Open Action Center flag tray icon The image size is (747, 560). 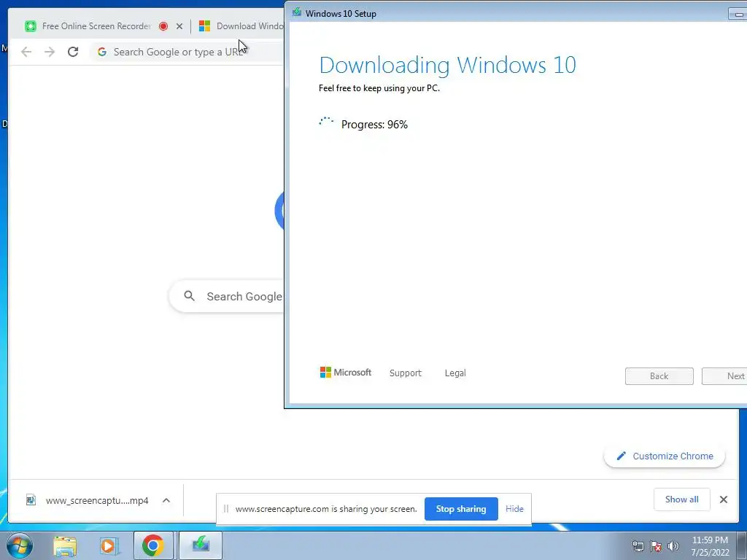(656, 546)
